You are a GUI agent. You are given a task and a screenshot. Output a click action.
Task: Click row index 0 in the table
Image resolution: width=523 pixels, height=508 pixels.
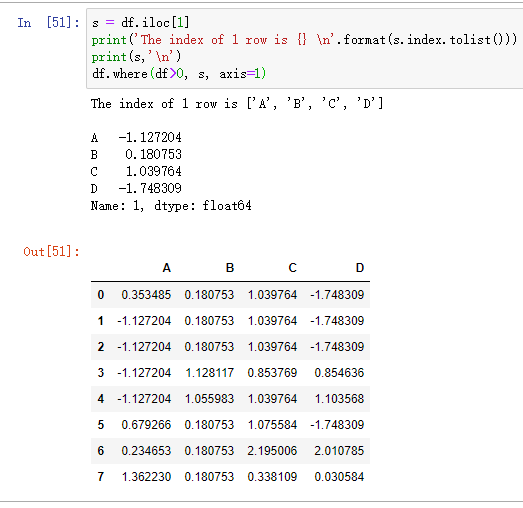tap(101, 295)
